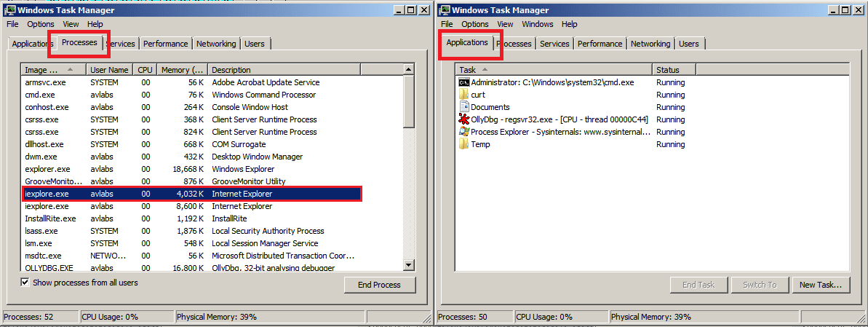Click scrollbar down arrow in process list
This screenshot has width=868, height=327.
pyautogui.click(x=409, y=266)
